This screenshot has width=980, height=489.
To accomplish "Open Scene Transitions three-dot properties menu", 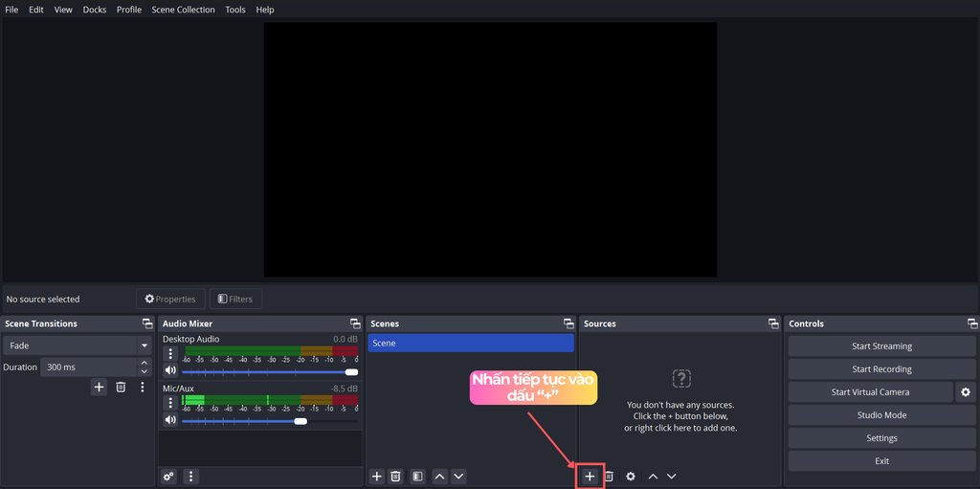I will tap(142, 387).
